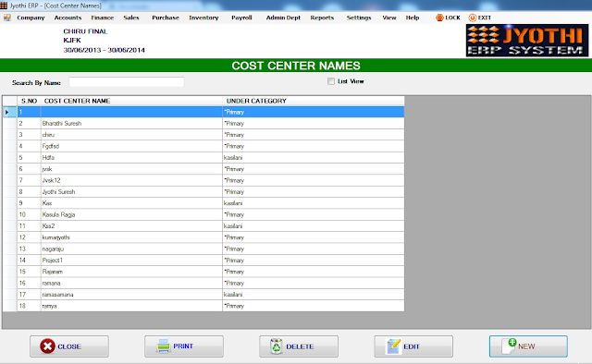Click the notepad pencil icon on Edit button

393,346
